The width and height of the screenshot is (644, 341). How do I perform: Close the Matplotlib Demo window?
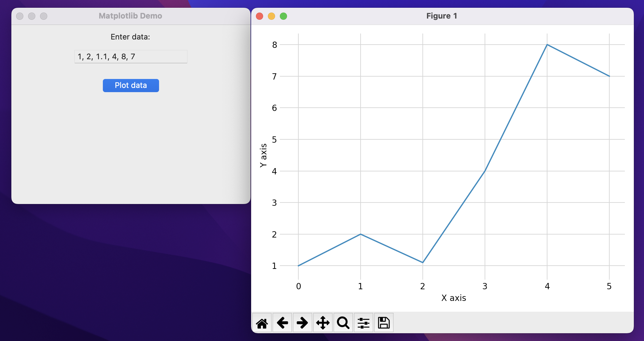pyautogui.click(x=20, y=16)
